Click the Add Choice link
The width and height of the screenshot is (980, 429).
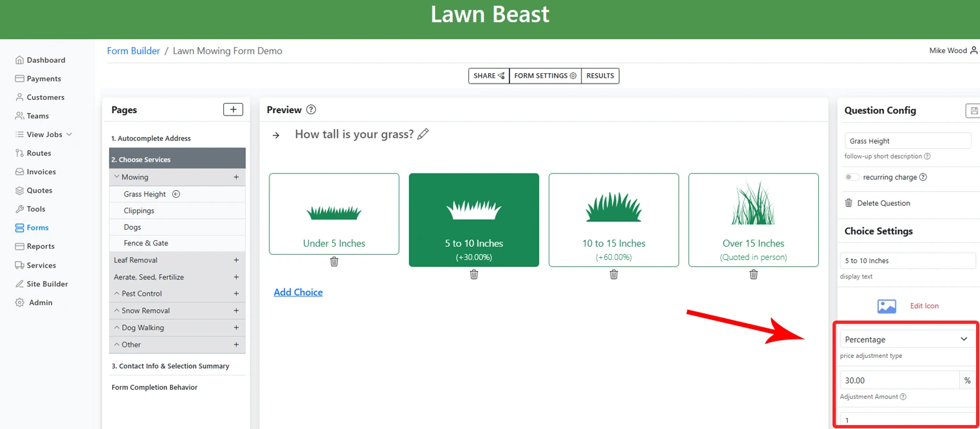tap(298, 293)
